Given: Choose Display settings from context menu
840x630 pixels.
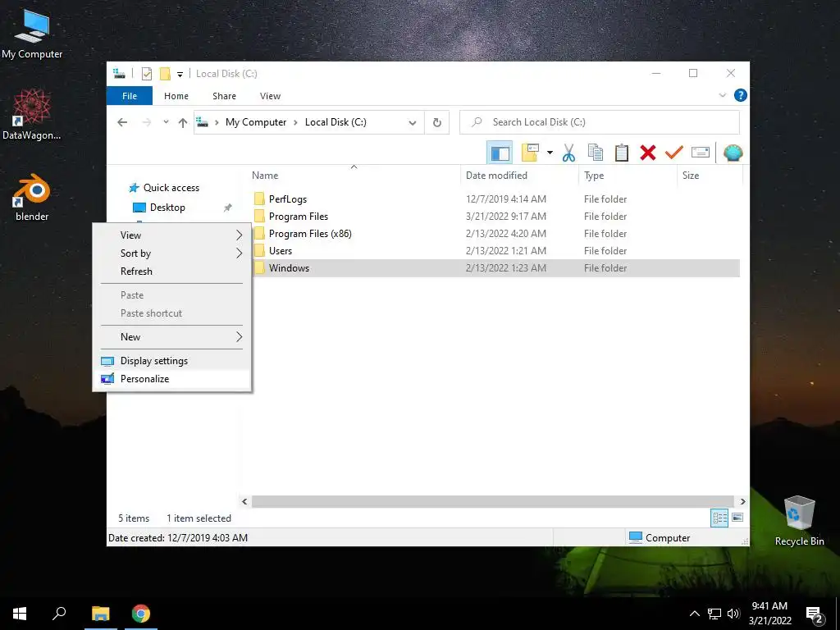Looking at the screenshot, I should pos(172,361).
